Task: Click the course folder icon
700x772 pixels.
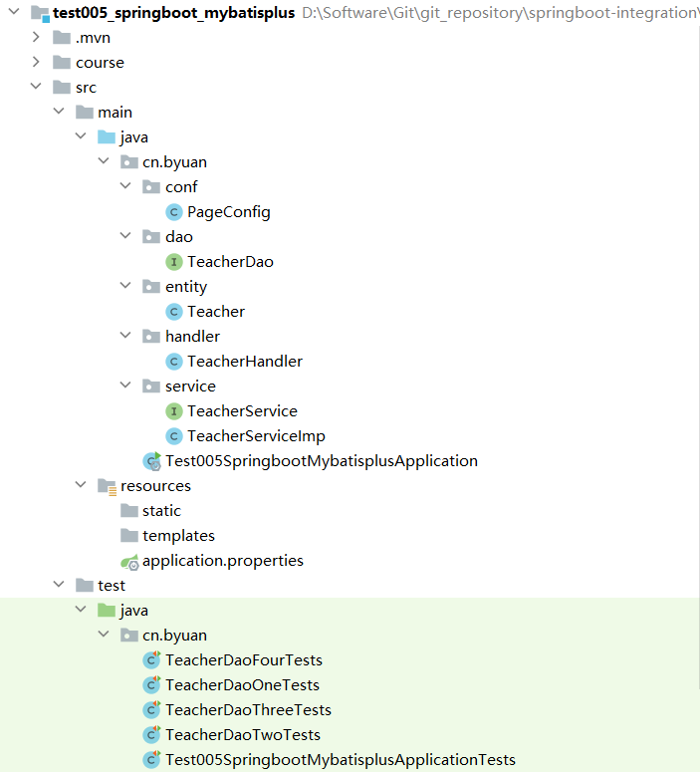Action: [x=62, y=62]
